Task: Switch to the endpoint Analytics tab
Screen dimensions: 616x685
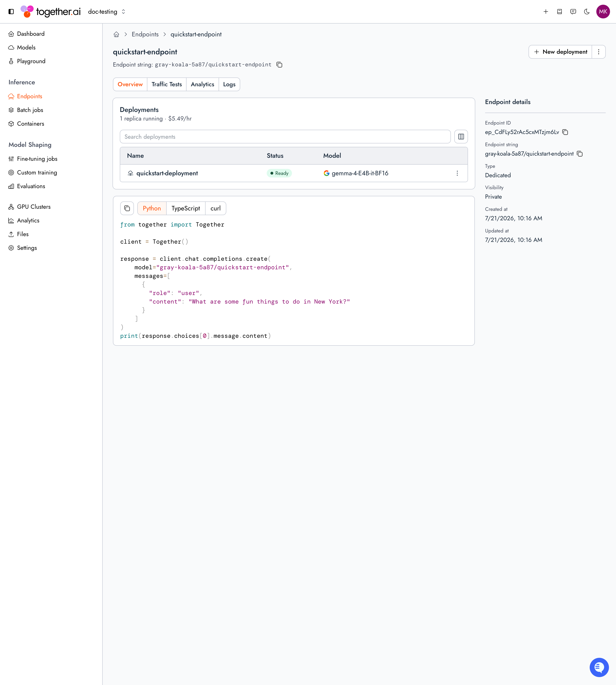Action: click(202, 84)
